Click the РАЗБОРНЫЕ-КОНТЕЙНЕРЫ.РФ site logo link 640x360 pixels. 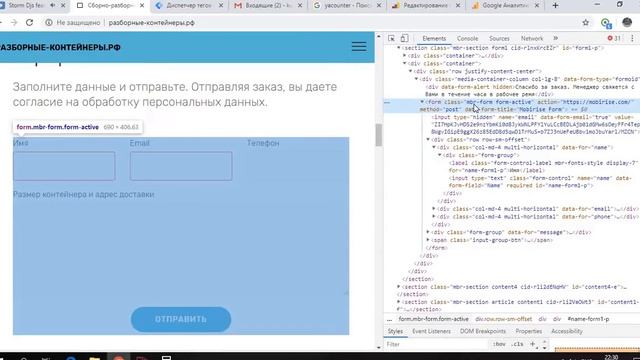60,47
